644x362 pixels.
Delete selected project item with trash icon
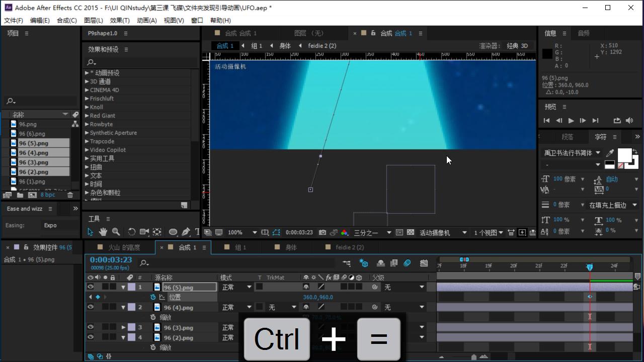70,195
